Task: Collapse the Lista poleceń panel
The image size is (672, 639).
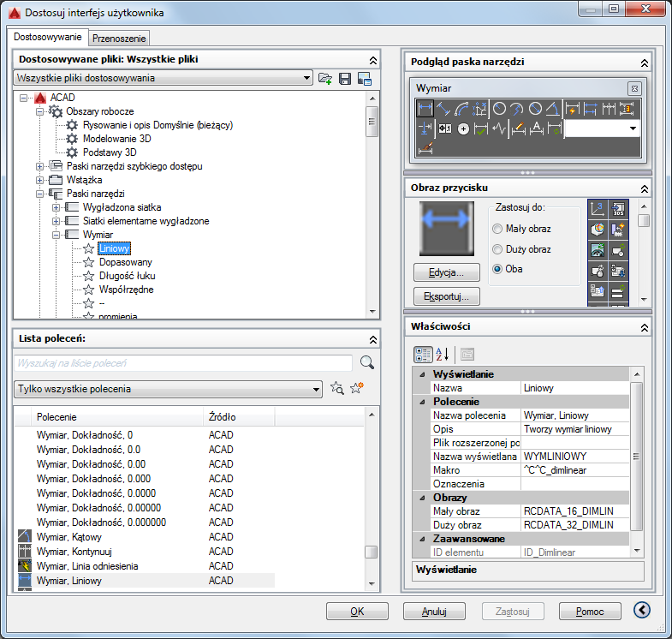Action: pyautogui.click(x=373, y=340)
